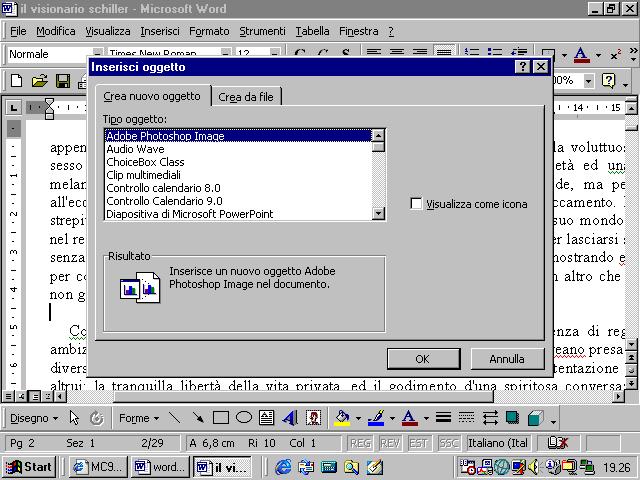This screenshot has height=480, width=640.
Task: Click the New blank document icon
Action: [x=16, y=81]
